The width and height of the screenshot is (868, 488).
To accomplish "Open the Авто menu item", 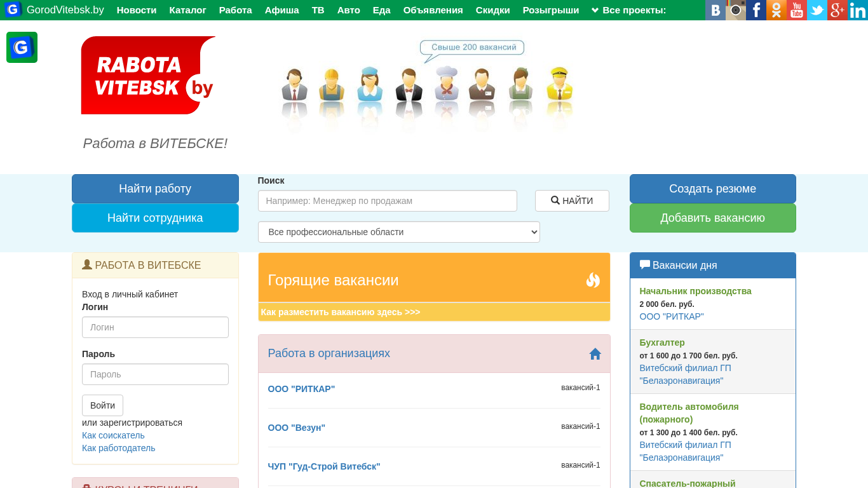I will coord(349,10).
